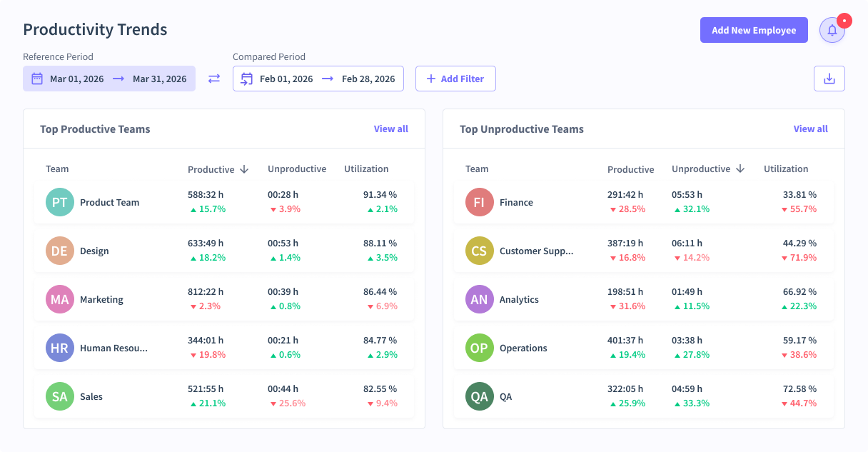Screen dimensions: 868x452
Task: Click the FI Finance avatar
Action: [x=479, y=202]
